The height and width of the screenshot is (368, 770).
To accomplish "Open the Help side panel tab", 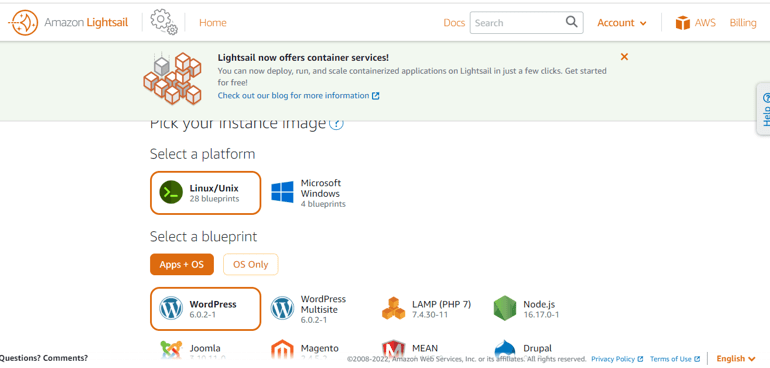I will click(764, 109).
